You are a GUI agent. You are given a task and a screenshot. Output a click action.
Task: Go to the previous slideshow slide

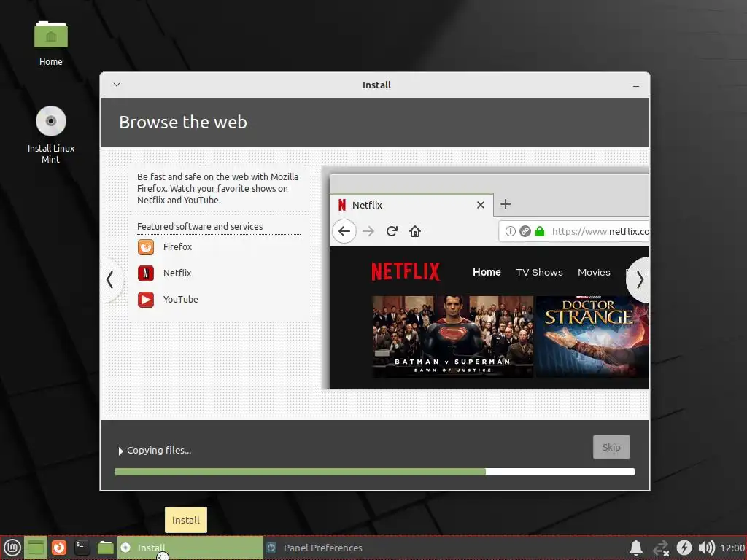(111, 279)
